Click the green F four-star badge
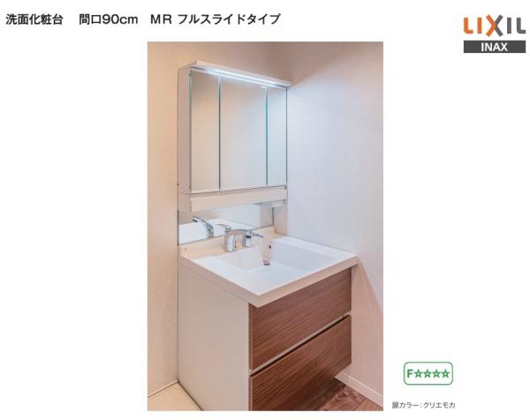 coord(428,373)
